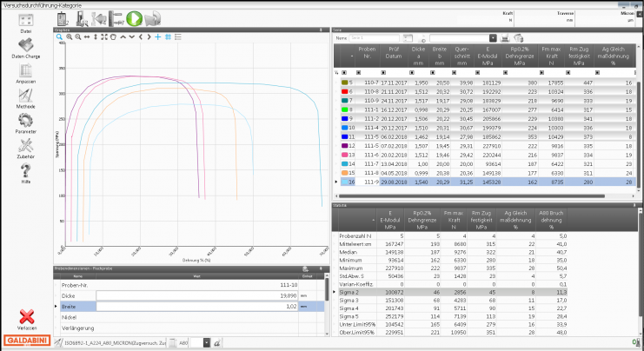This screenshot has height=351, width=644.
Task: Open Parameter gear icon
Action: click(x=26, y=122)
